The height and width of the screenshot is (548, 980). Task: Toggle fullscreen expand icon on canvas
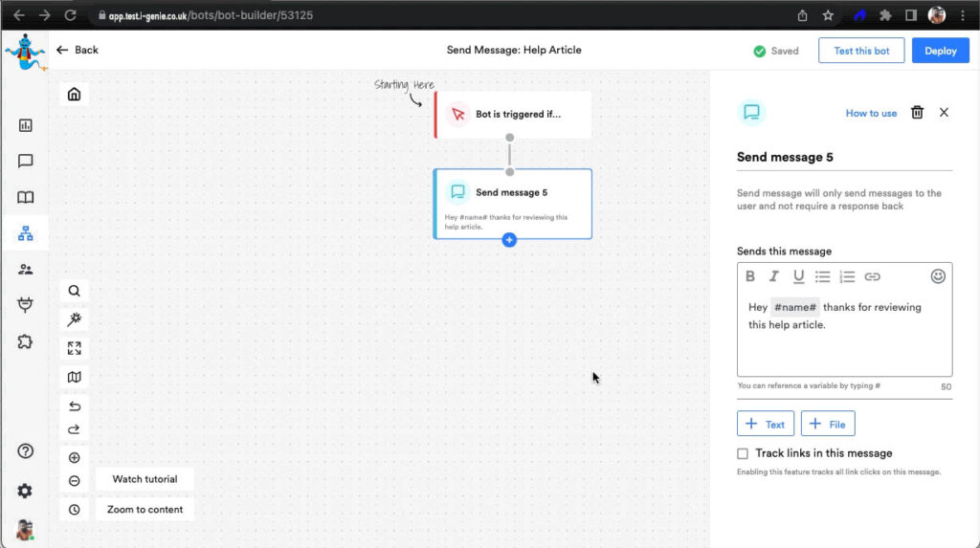pyautogui.click(x=74, y=348)
